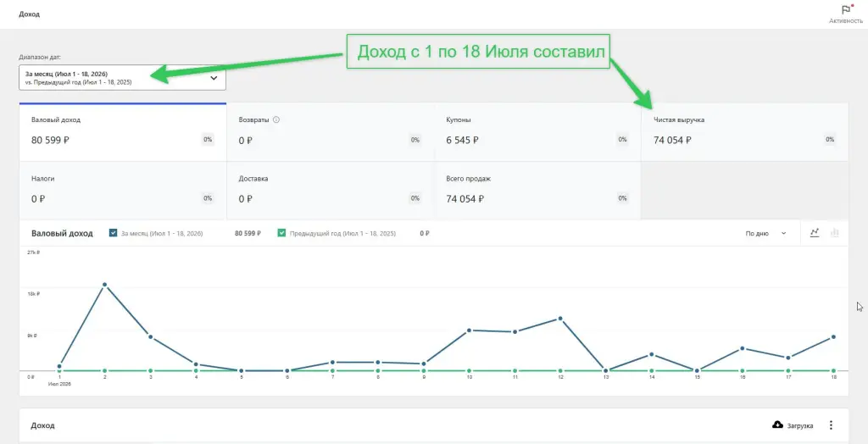Select the Доставка summary tab
This screenshot has width=868, height=444.
pos(331,191)
